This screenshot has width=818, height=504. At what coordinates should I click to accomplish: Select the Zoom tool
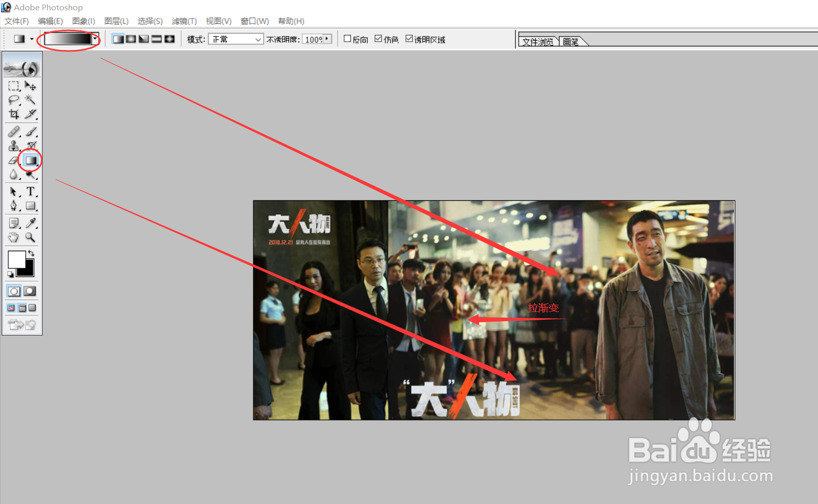click(30, 237)
